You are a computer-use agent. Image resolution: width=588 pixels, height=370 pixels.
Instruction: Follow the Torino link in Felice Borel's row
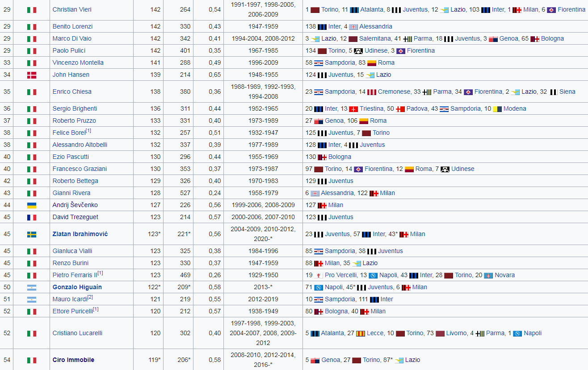[x=381, y=133]
